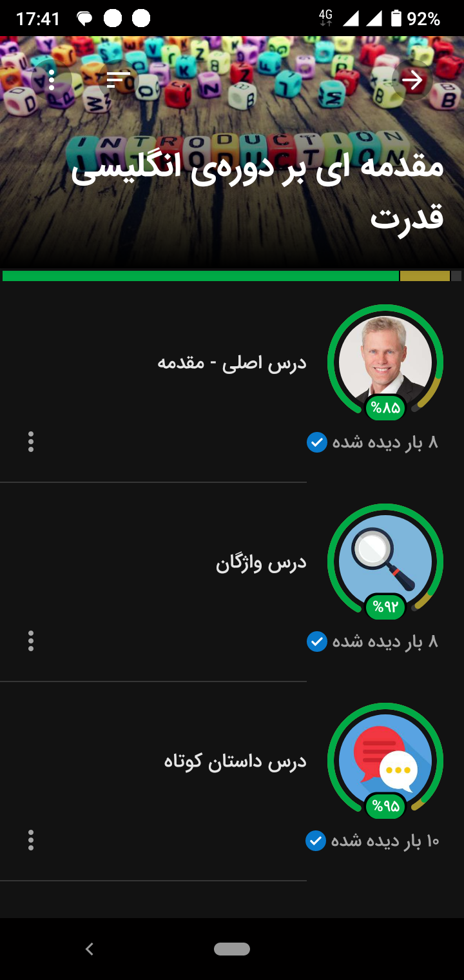Select the درس واژگان lesson title
The height and width of the screenshot is (980, 464).
pyautogui.click(x=261, y=563)
